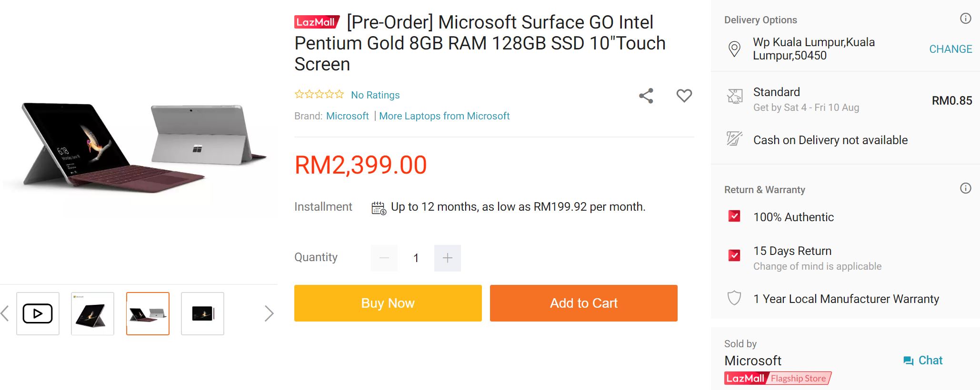Open the Microsoft brand link

point(347,116)
